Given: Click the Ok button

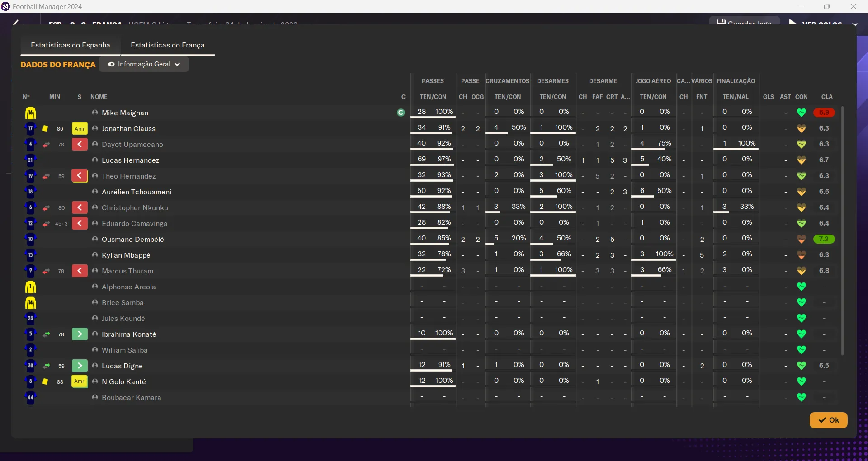Looking at the screenshot, I should [x=829, y=420].
